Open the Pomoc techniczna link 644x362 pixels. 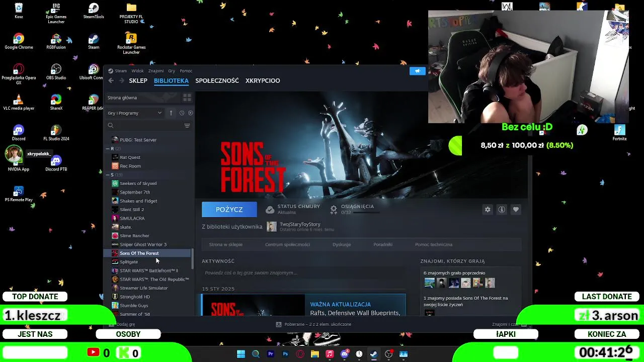(434, 244)
